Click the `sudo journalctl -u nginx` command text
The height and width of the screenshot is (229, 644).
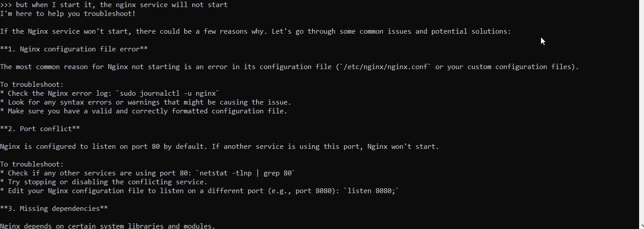pyautogui.click(x=167, y=93)
